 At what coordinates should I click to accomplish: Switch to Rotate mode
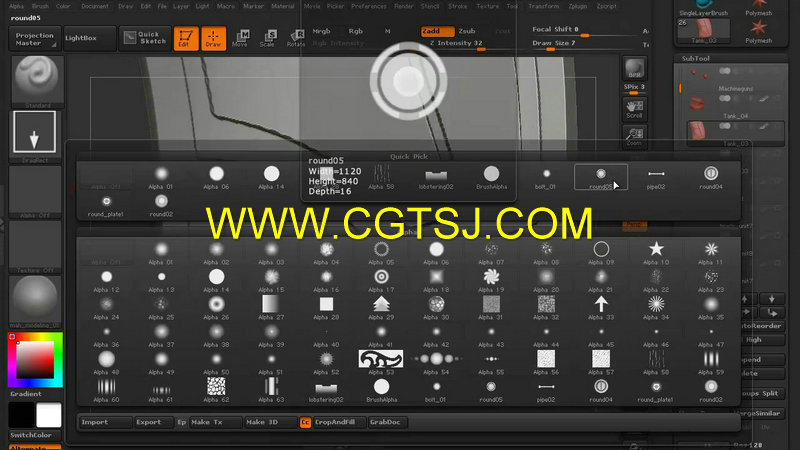[295, 38]
